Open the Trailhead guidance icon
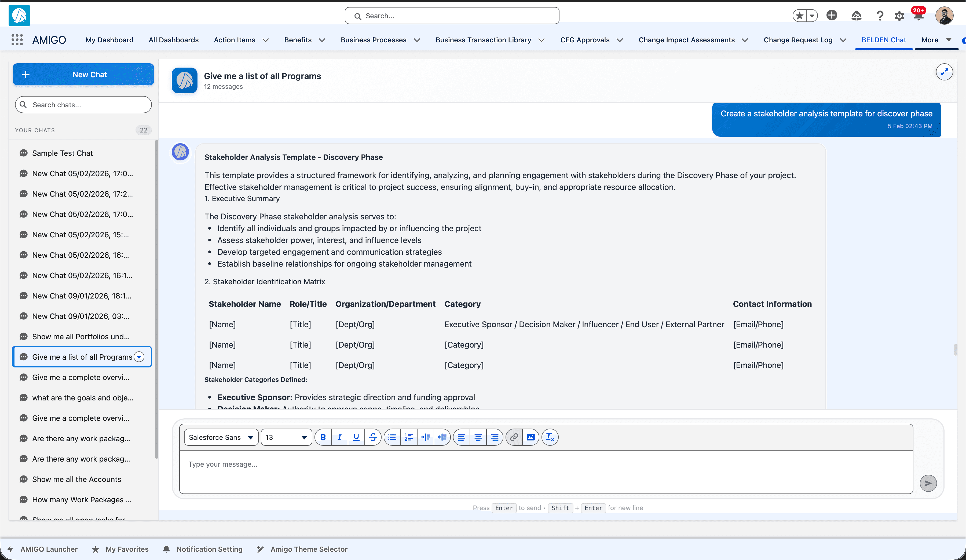This screenshot has height=560, width=966. pos(856,16)
